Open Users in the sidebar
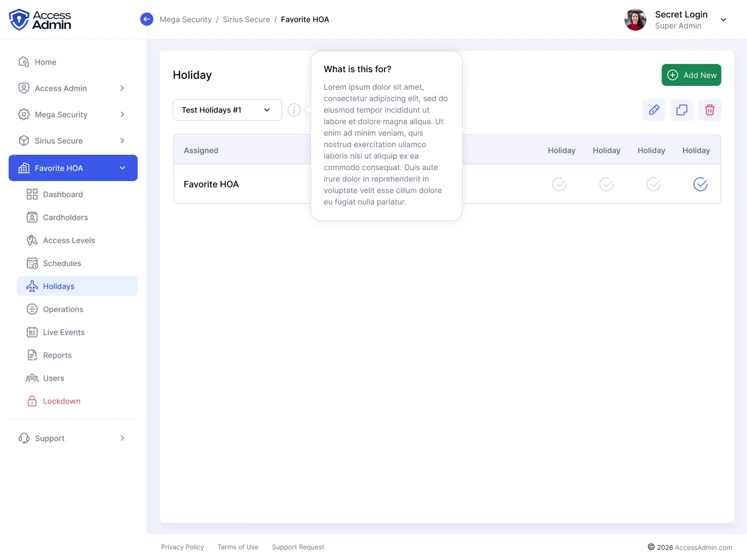The image size is (747, 560). coord(77,378)
